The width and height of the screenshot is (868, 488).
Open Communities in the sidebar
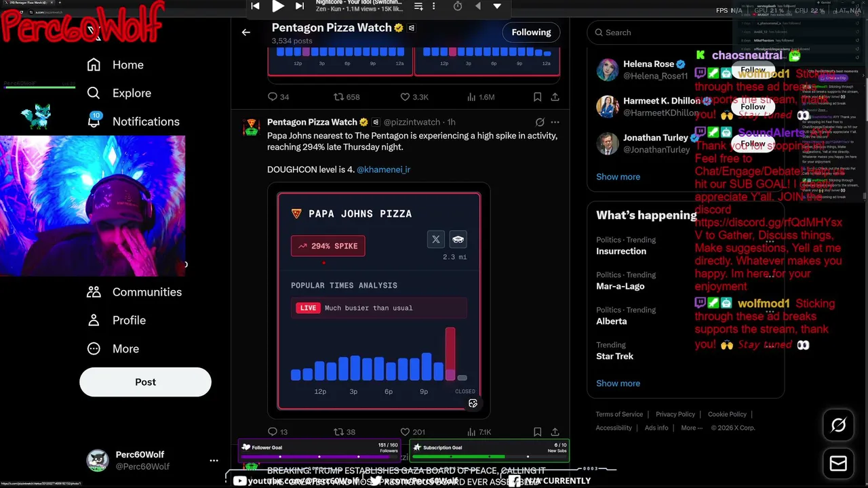[x=134, y=292]
